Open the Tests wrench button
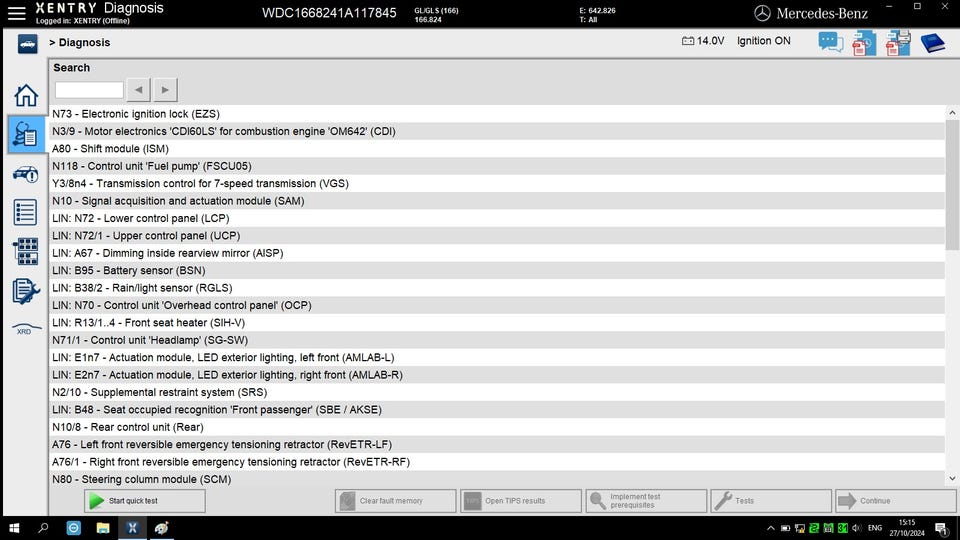 [771, 501]
